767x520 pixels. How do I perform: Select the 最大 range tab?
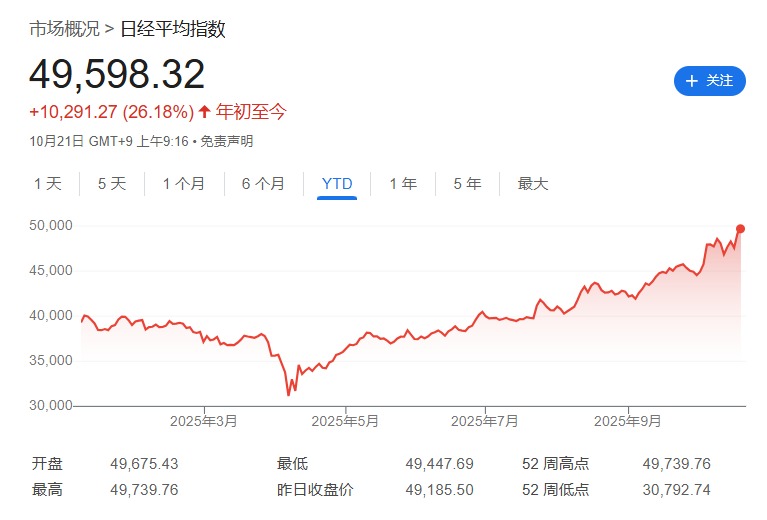pyautogui.click(x=533, y=184)
